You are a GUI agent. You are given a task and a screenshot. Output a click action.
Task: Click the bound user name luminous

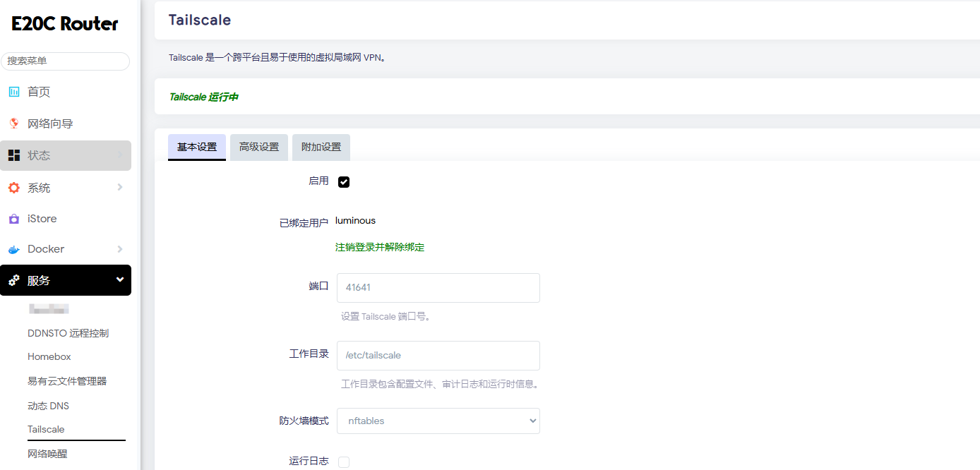pos(355,221)
